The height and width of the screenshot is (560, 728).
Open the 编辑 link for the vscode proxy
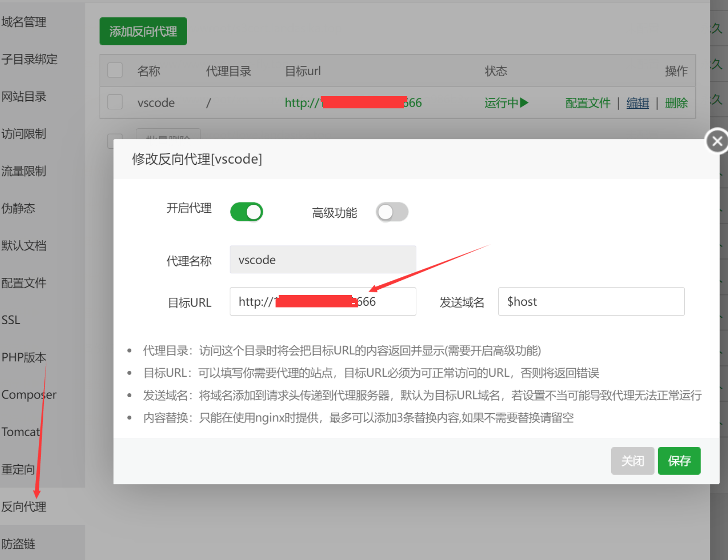pos(637,103)
